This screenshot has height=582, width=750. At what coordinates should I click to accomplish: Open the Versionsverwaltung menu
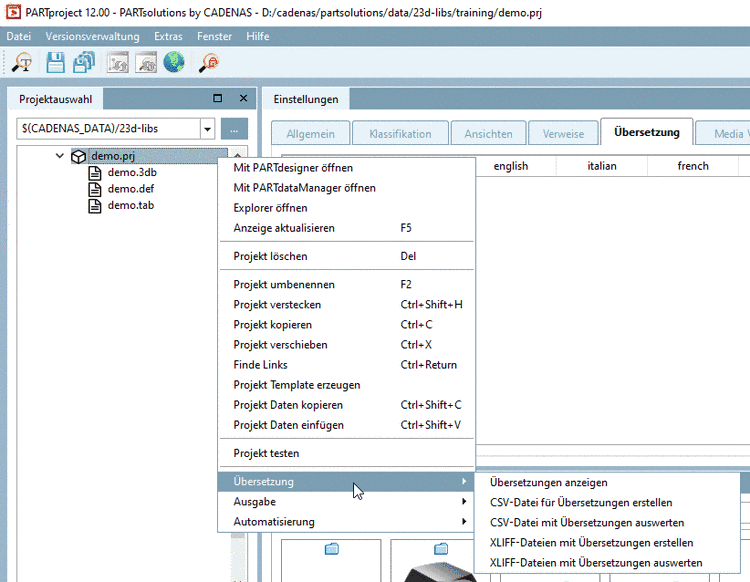pos(92,36)
